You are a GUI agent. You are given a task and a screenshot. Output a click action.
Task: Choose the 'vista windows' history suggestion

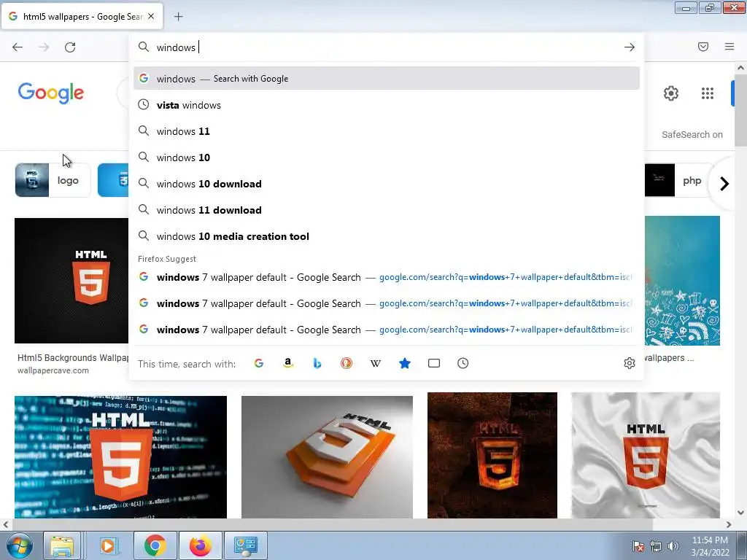[387, 105]
